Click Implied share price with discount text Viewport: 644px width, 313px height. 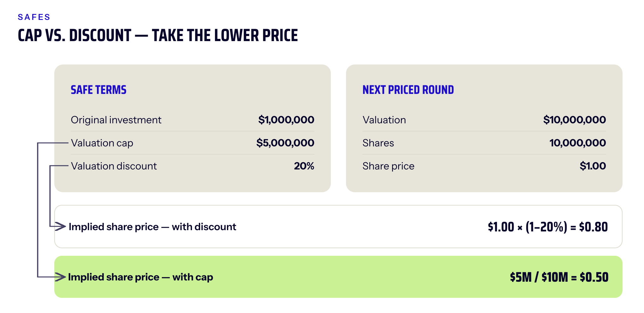tap(152, 227)
